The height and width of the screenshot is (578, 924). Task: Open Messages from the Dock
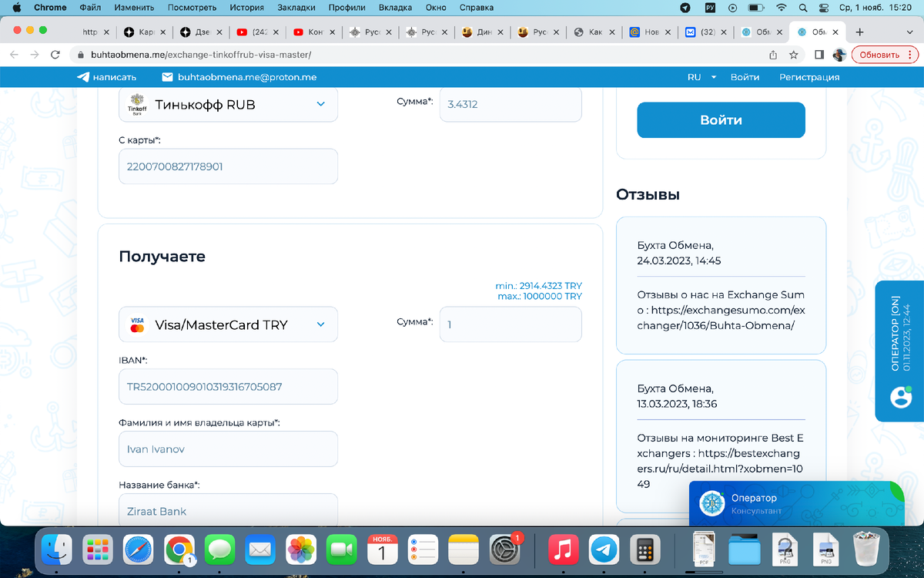point(220,550)
